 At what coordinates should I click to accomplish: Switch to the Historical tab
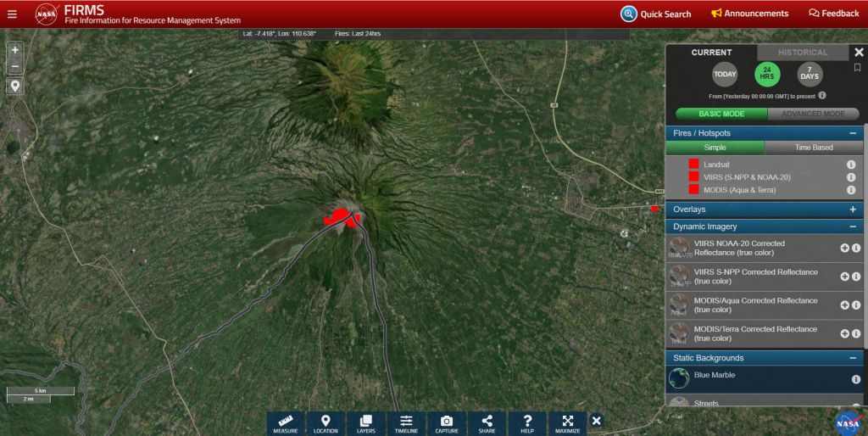click(x=802, y=53)
